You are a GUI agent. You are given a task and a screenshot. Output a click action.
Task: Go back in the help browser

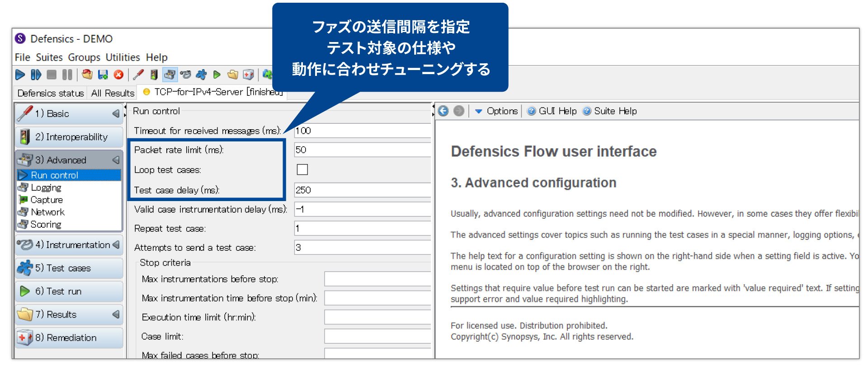(x=443, y=111)
